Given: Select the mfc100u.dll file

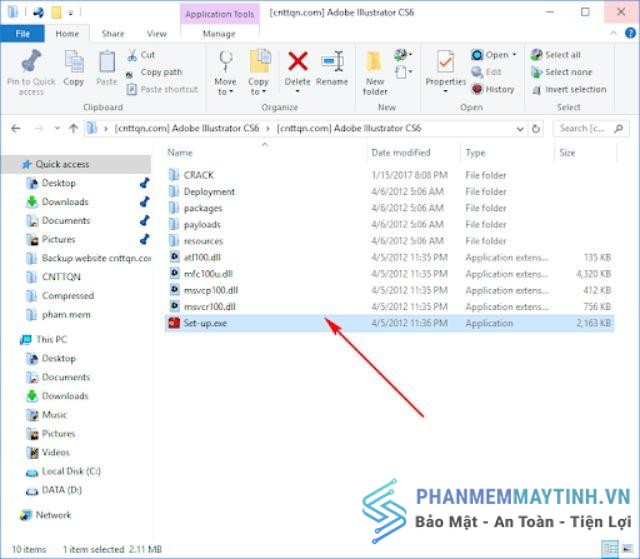Looking at the screenshot, I should 390,274.
